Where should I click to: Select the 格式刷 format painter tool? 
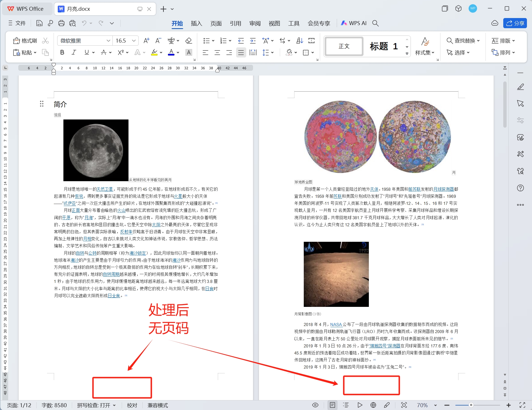click(x=25, y=40)
